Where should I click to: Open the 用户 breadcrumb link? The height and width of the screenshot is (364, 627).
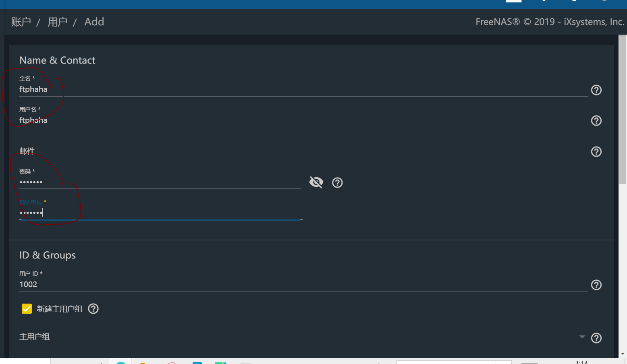coord(58,22)
